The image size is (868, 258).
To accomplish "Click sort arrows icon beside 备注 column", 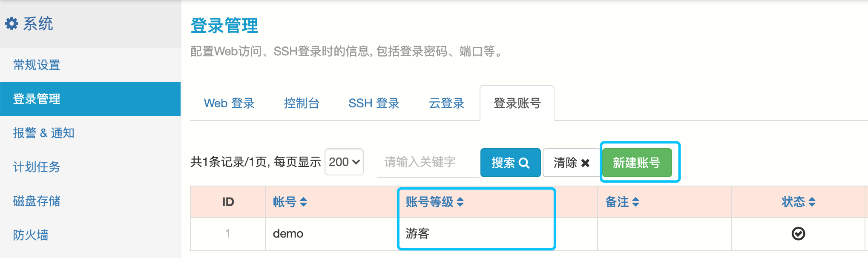I will 635,202.
